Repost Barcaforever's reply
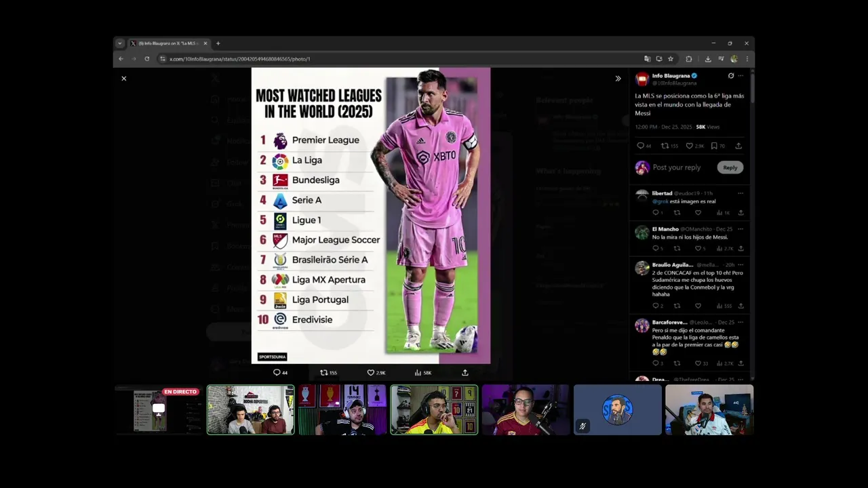 [677, 363]
